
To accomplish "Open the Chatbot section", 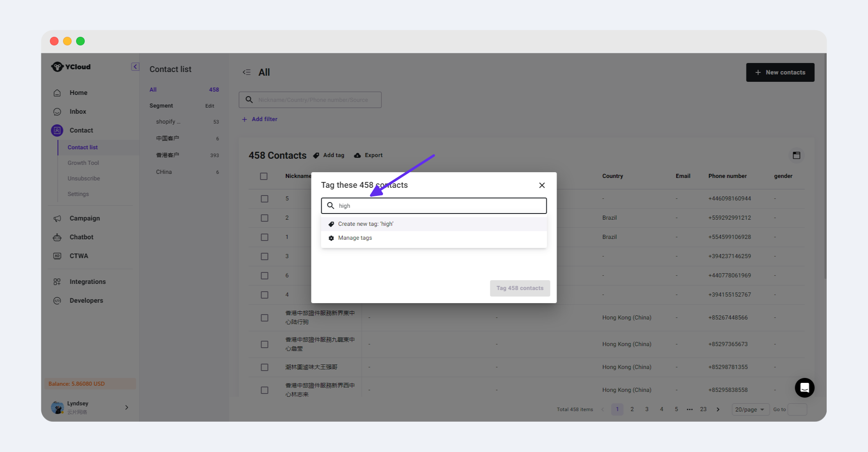I will click(x=81, y=237).
